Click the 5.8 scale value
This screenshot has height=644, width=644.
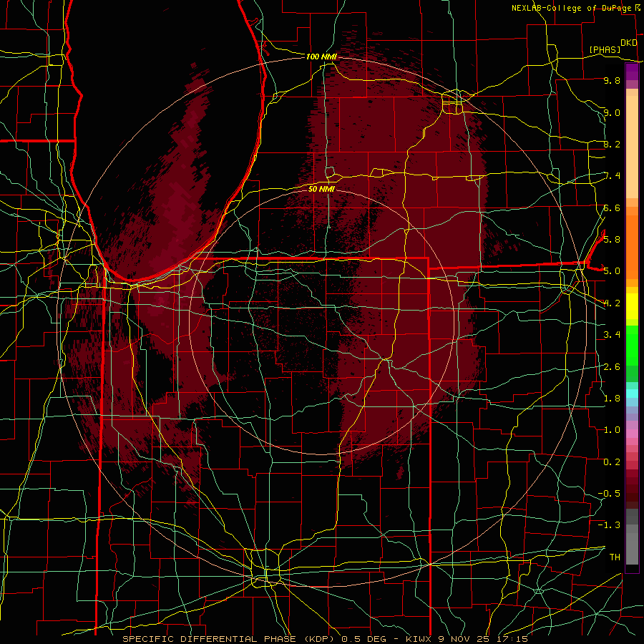(612, 239)
